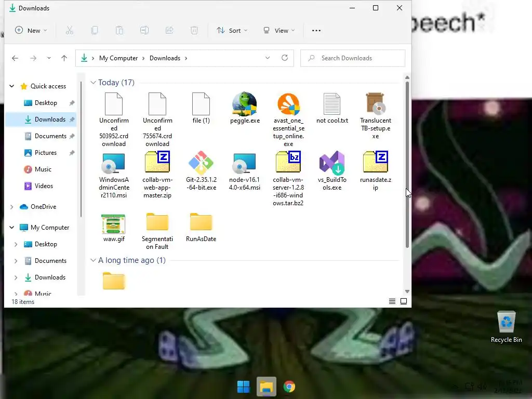This screenshot has width=532, height=399.
Task: Select Unconfirmed 503952.crdownload file
Action: 114,120
